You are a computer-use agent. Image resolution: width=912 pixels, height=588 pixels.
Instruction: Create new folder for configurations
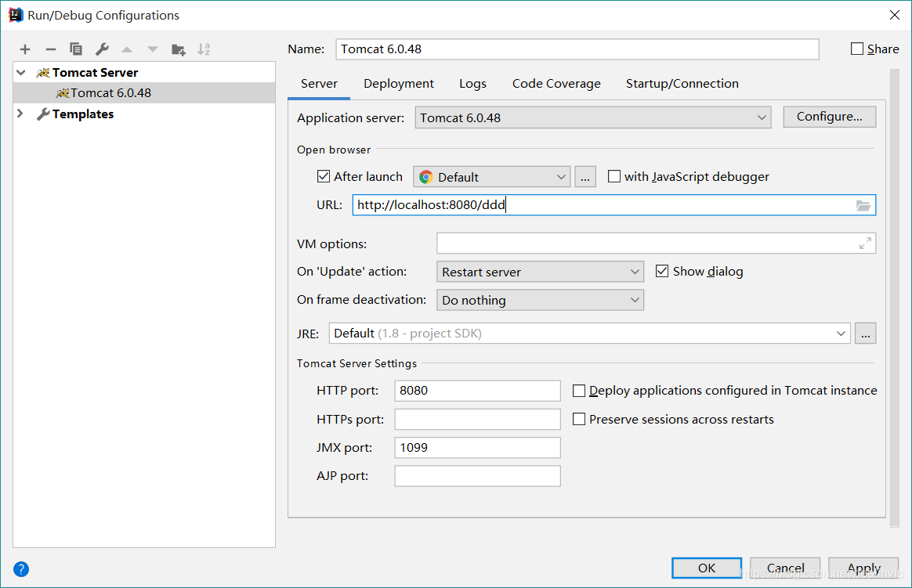pyautogui.click(x=178, y=49)
